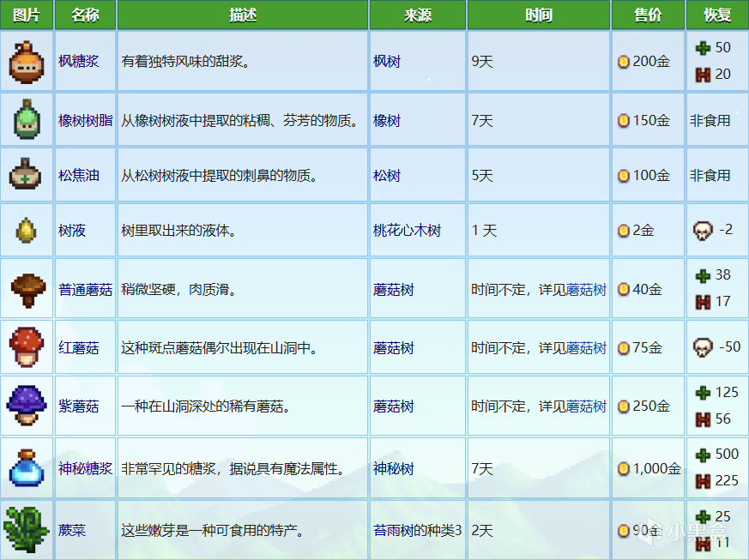This screenshot has width=749, height=560.
Task: Click the health icon beside 20 in 枫糖浆 row
Action: coord(703,75)
